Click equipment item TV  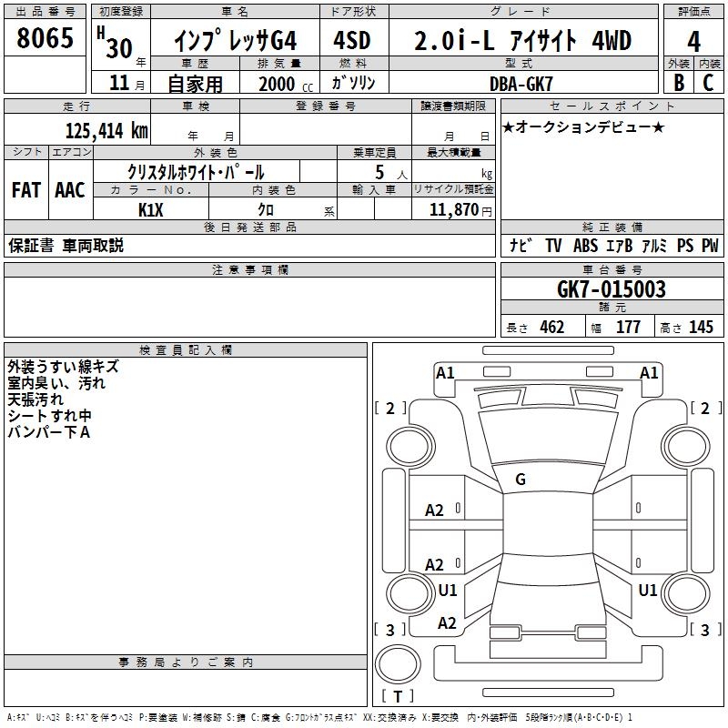click(x=553, y=245)
